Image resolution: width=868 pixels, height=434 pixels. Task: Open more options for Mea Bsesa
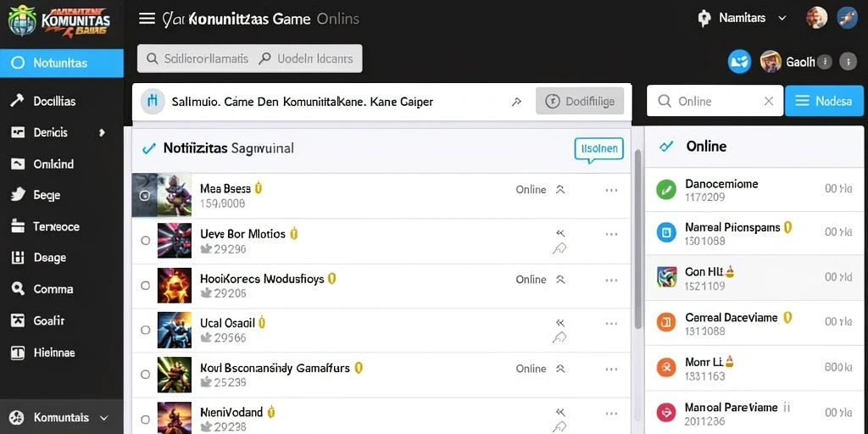tap(611, 190)
